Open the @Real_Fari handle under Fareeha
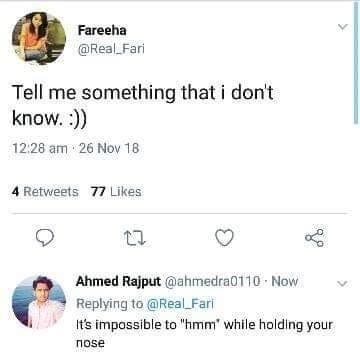The width and height of the screenshot is (360, 360). click(111, 49)
